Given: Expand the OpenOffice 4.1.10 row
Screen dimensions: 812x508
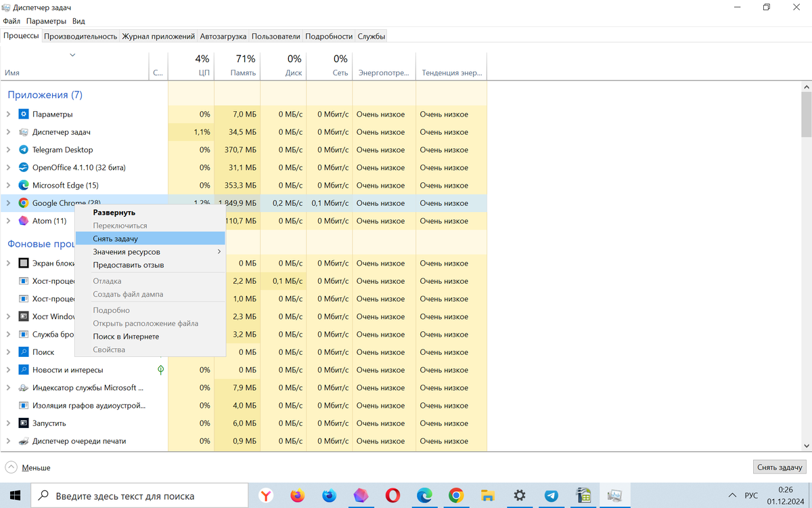Looking at the screenshot, I should [x=8, y=167].
